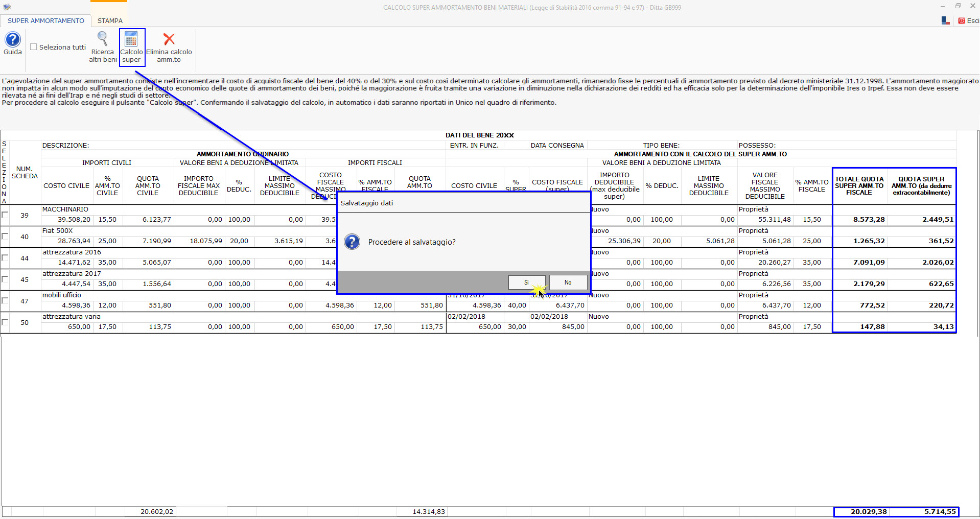Click importo fiscale max deducibile 18.075,99

206,241
